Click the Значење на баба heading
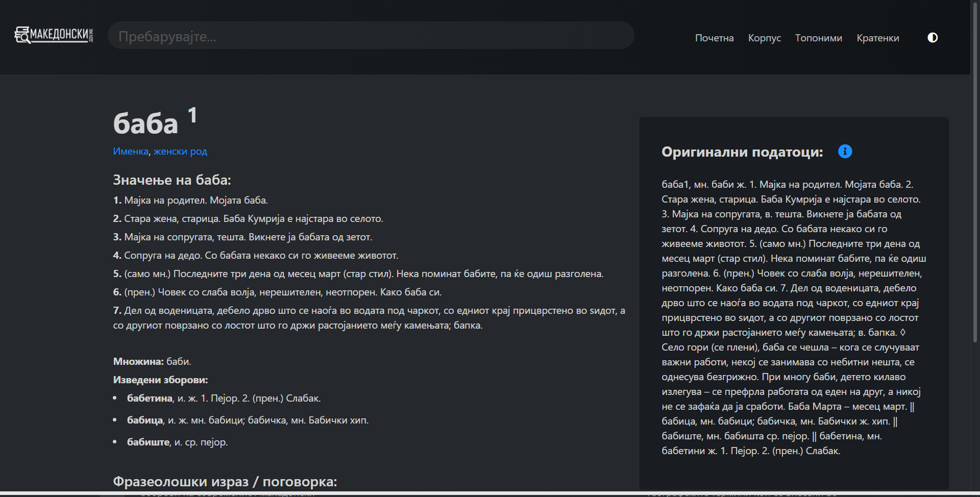Screen dimensions: 980x497 coord(172,180)
